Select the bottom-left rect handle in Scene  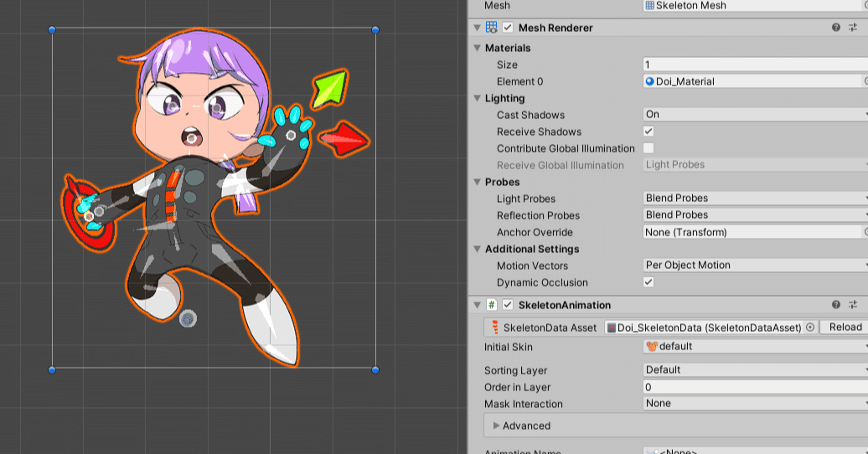52,370
